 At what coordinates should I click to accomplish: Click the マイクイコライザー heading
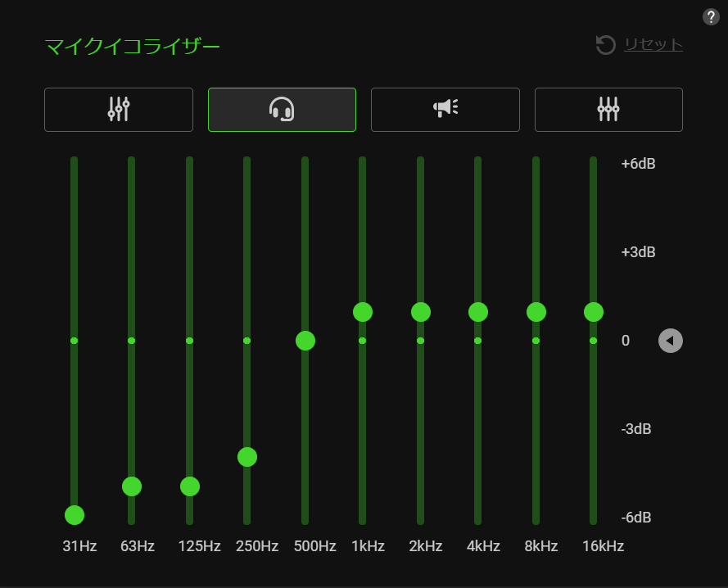tap(132, 47)
